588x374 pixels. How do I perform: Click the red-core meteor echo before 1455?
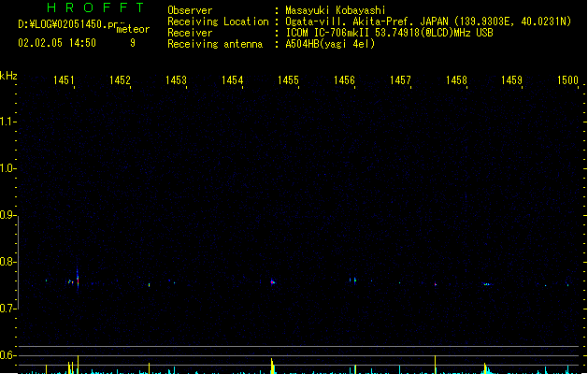pyautogui.click(x=273, y=281)
